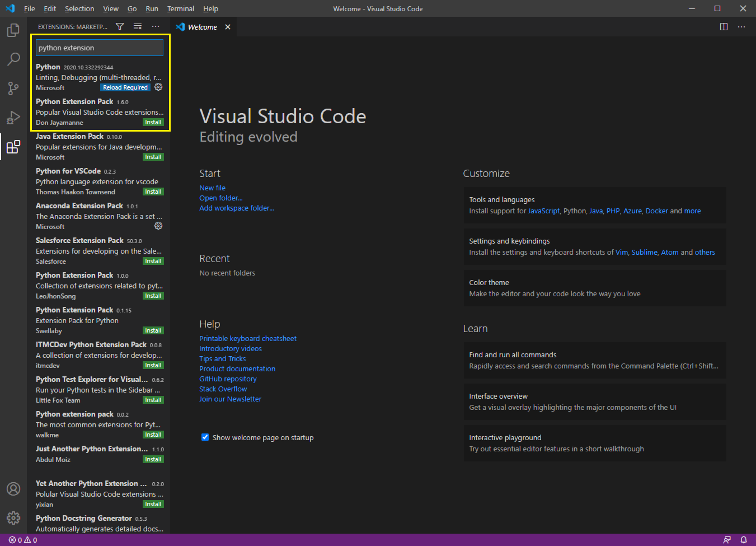Open Product documentation link
Viewport: 756px width, 546px height.
click(237, 368)
